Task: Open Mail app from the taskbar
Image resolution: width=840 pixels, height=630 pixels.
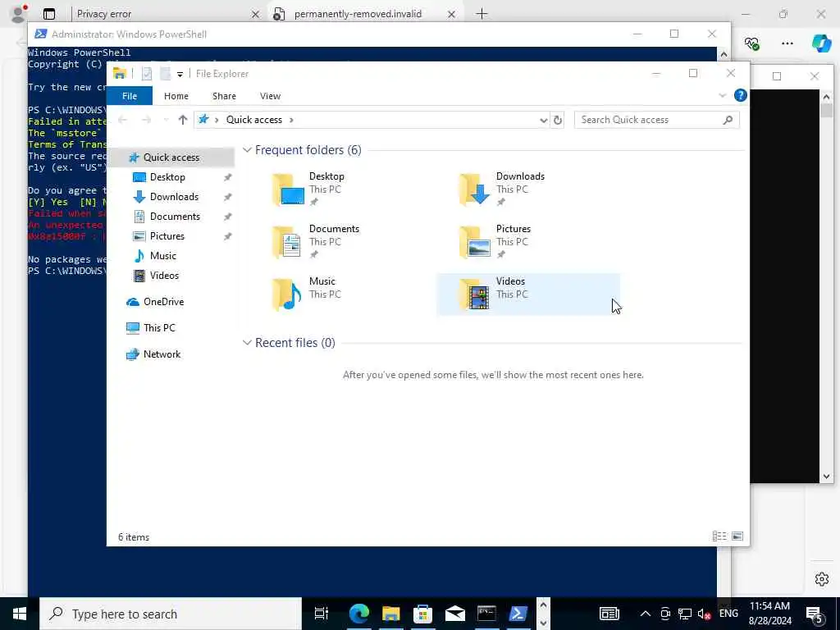Action: pyautogui.click(x=454, y=614)
